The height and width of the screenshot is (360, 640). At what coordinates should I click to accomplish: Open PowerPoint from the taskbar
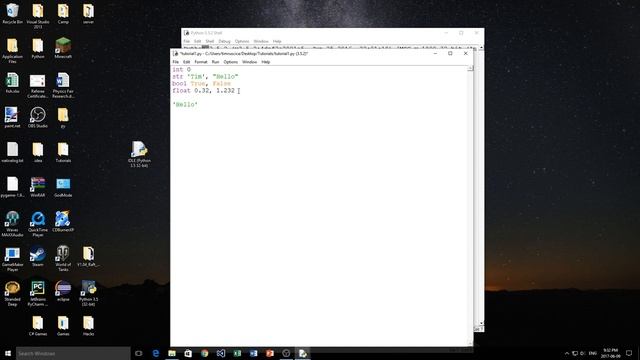270,353
